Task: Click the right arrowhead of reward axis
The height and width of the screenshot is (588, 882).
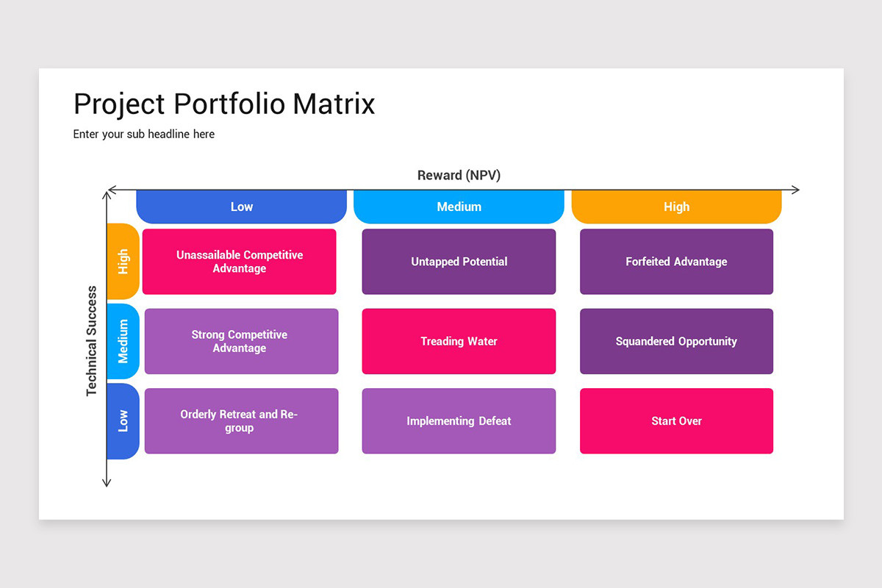Action: tap(796, 190)
